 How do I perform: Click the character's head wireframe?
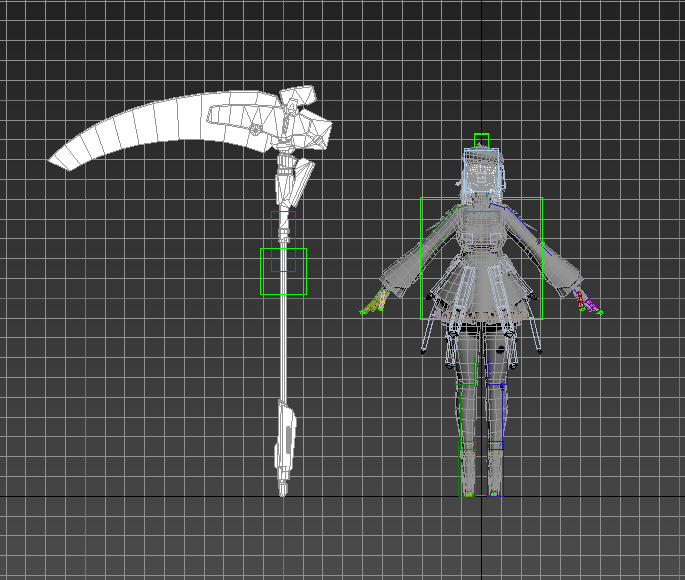[482, 176]
